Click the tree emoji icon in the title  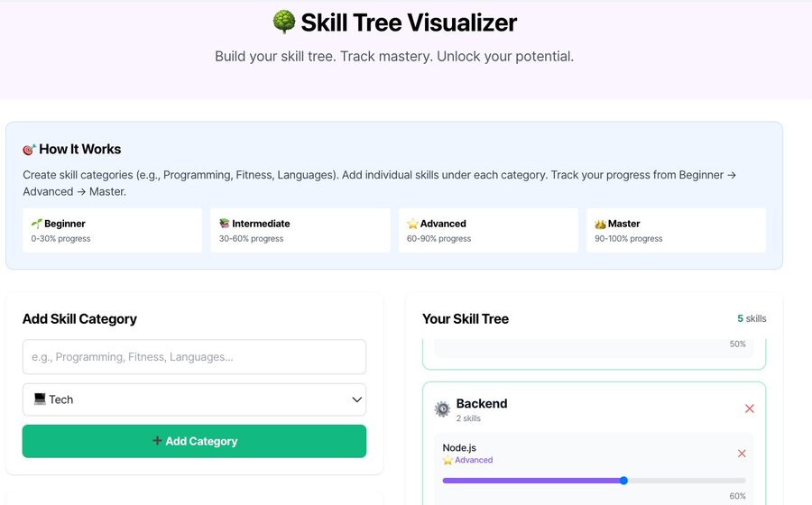284,23
